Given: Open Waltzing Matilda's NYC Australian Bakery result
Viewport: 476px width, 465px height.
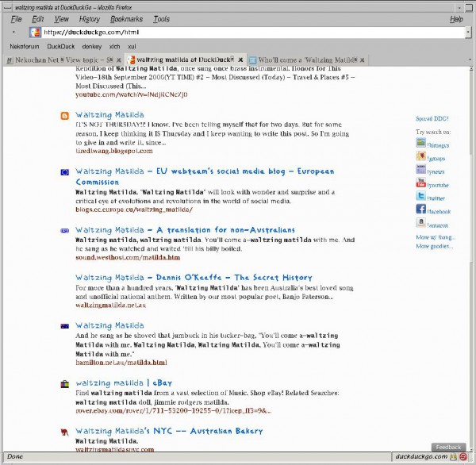Looking at the screenshot, I should [x=169, y=431].
